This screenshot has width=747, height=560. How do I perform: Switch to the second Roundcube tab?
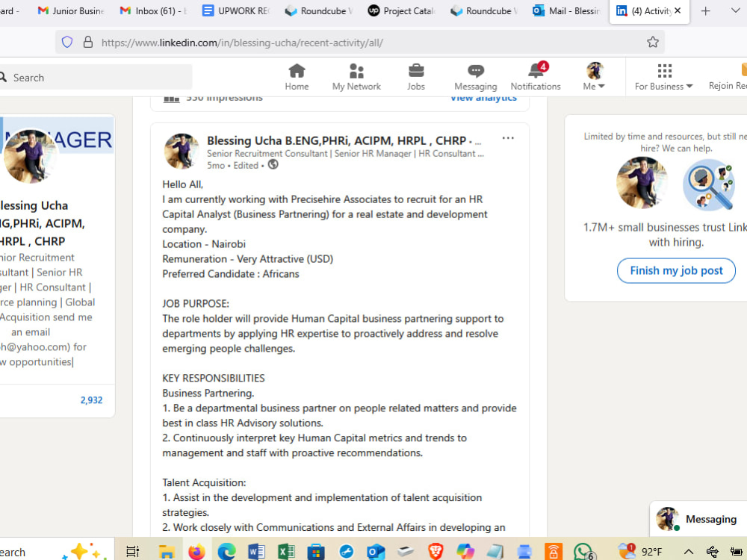[x=483, y=10]
